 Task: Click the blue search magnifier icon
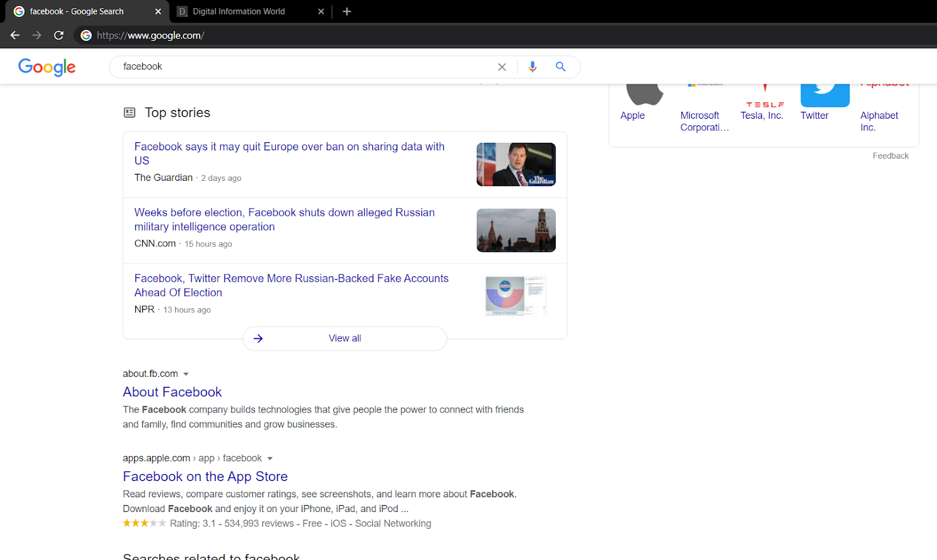(x=560, y=67)
